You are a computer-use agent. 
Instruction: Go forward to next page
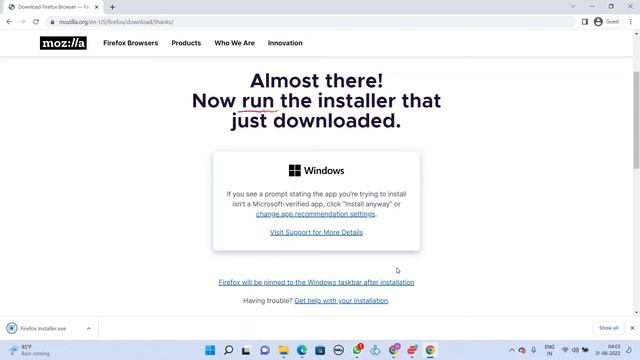[22, 22]
